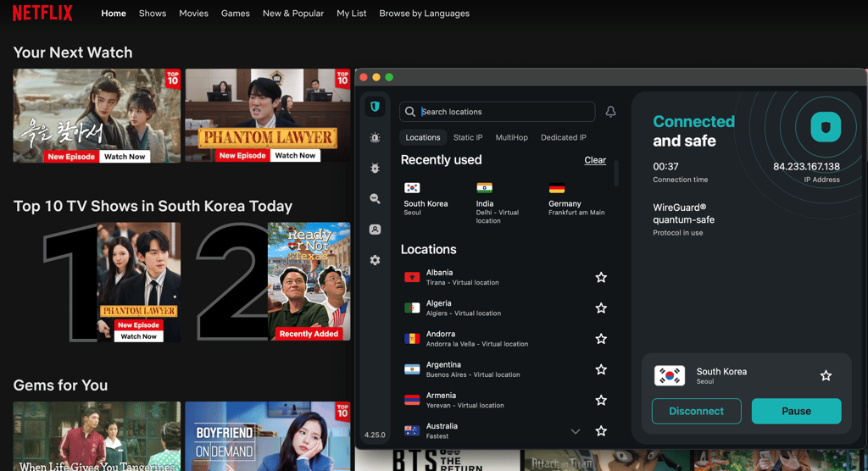This screenshot has width=868, height=471.
Task: Open Ready or Not Texas thumbnail
Action: point(309,281)
